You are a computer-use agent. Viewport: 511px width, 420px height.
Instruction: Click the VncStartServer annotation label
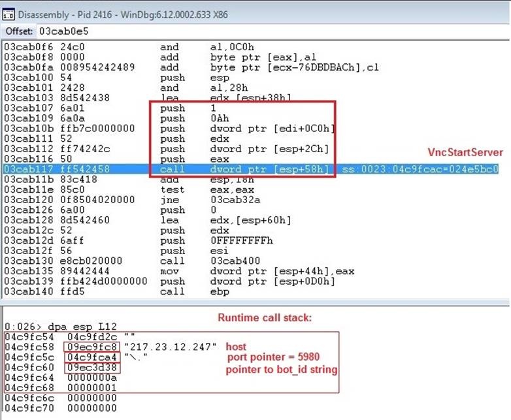click(x=465, y=152)
